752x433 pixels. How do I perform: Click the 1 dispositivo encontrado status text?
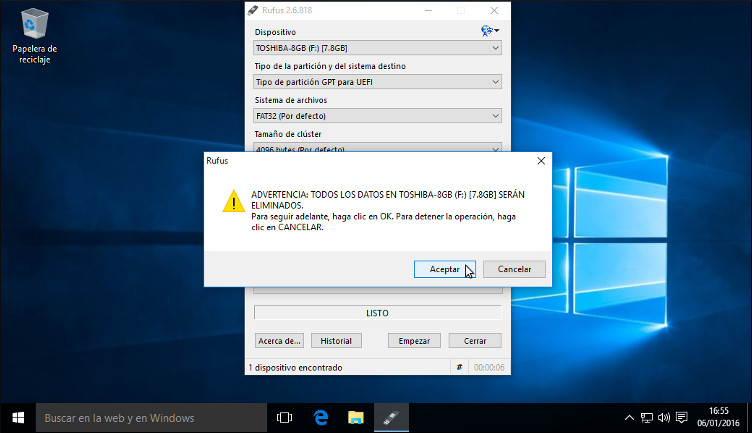pos(295,367)
